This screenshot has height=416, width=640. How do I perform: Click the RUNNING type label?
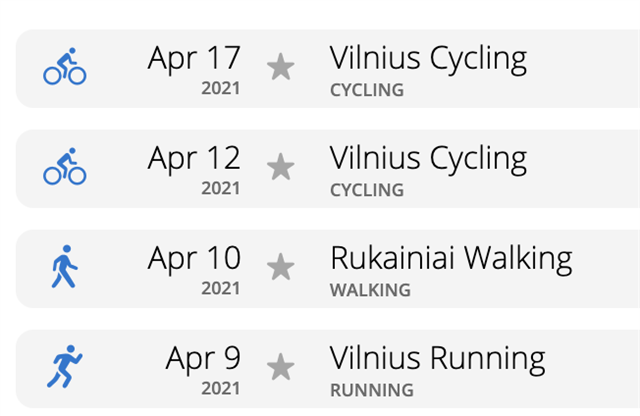[372, 390]
